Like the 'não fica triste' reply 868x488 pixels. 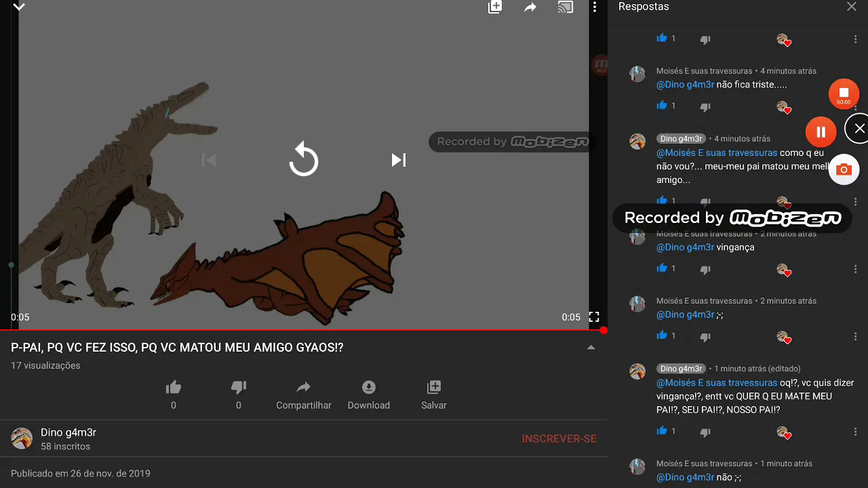click(662, 105)
